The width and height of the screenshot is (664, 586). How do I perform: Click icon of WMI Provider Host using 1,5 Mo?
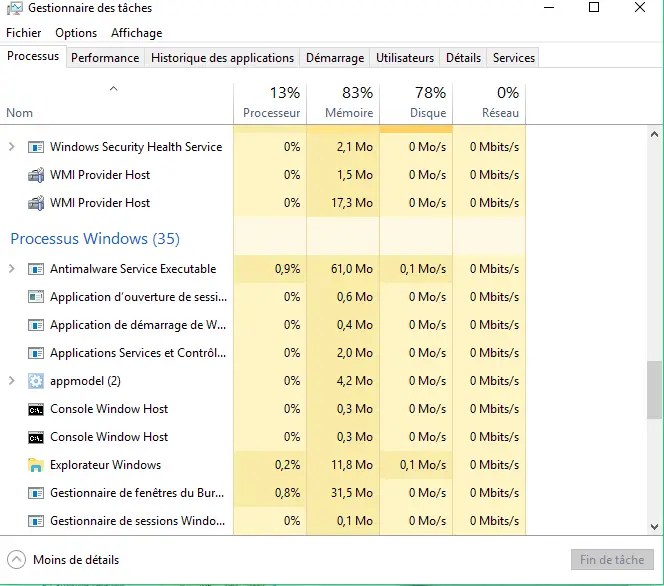click(36, 175)
